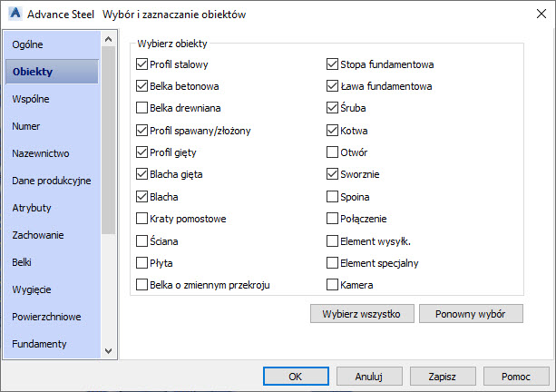Toggle the Kraty pomostowe checkbox
556x392 pixels.
142,219
